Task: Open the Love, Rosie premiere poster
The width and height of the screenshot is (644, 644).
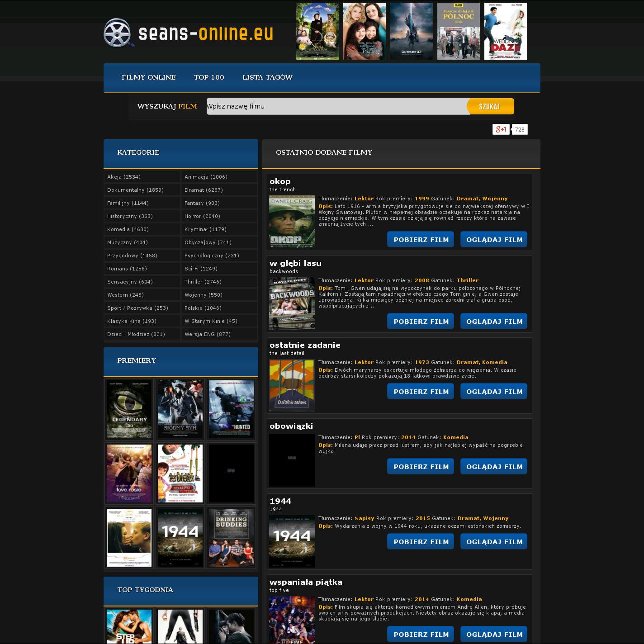Action: (129, 474)
